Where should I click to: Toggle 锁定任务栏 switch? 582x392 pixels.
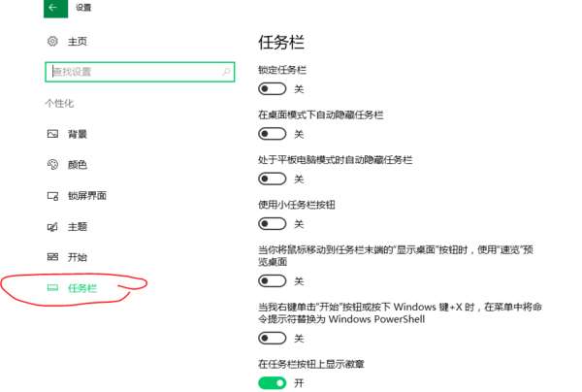tap(273, 89)
